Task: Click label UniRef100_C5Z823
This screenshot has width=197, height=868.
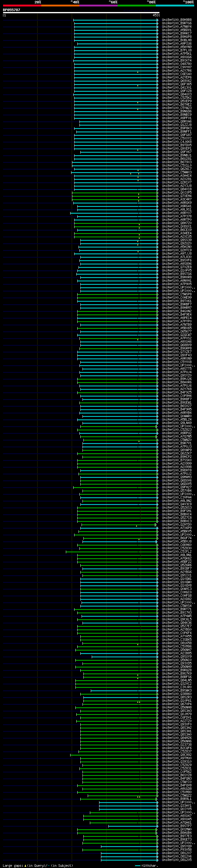Action: click(x=177, y=430)
